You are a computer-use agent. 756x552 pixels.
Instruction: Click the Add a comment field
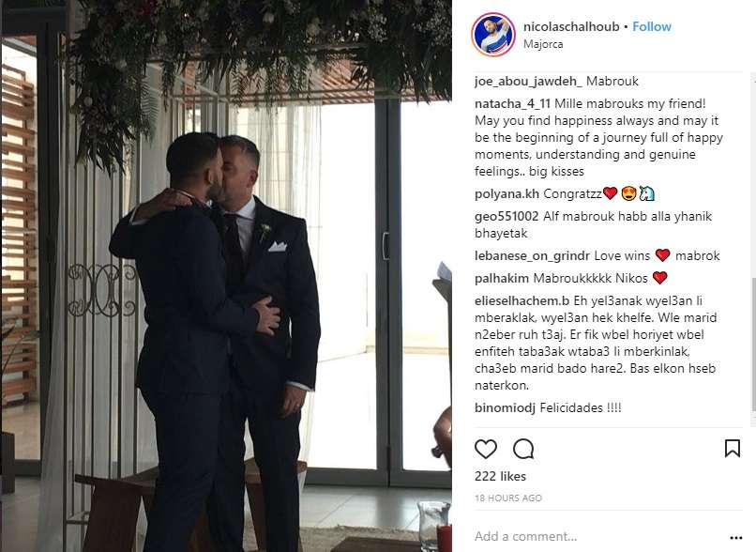(597, 537)
